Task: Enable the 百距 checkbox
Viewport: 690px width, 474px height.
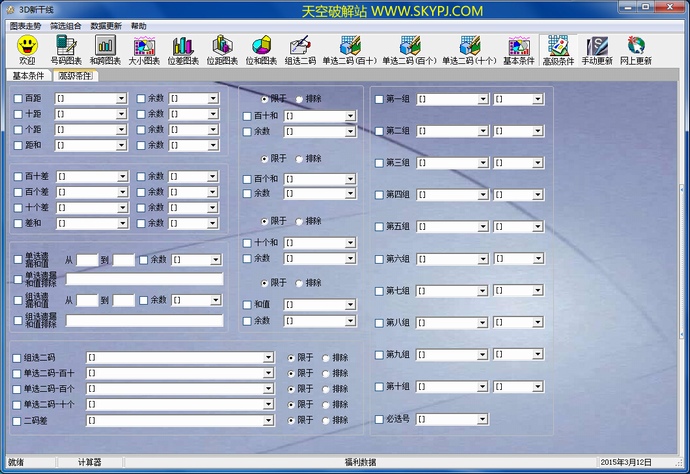Action: point(18,99)
